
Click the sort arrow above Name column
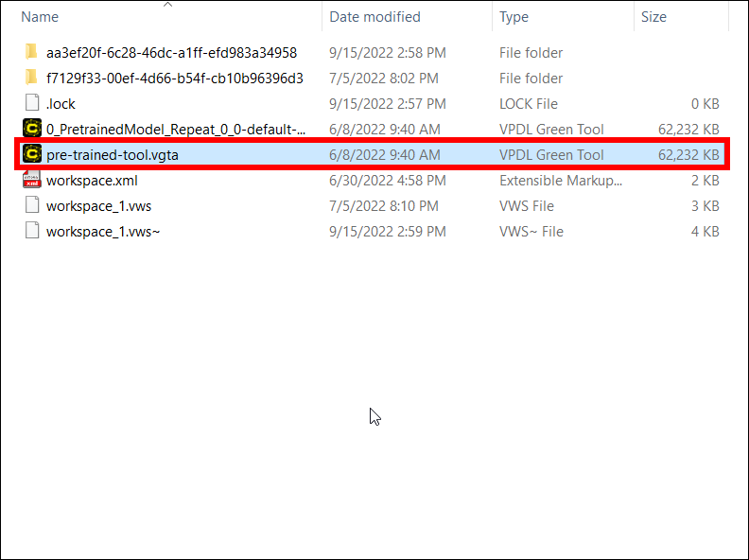pyautogui.click(x=167, y=5)
